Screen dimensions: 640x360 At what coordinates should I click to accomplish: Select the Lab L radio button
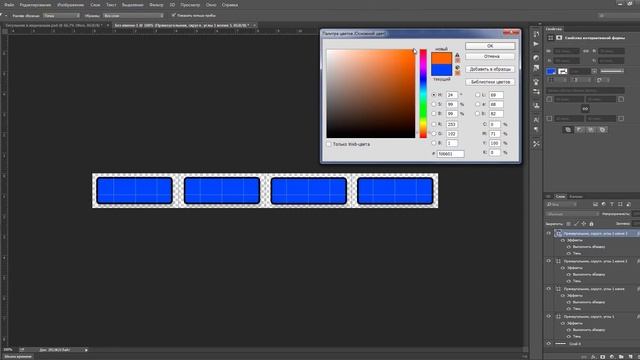tap(478, 95)
